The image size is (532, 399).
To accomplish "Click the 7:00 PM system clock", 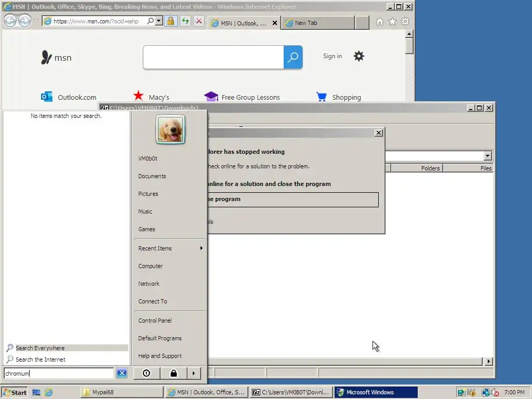I will click(x=514, y=392).
